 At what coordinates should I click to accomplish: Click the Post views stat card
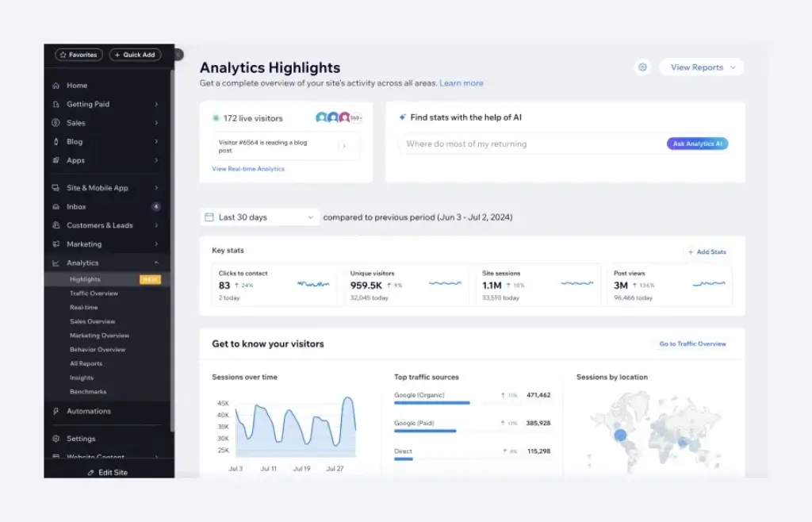click(669, 285)
